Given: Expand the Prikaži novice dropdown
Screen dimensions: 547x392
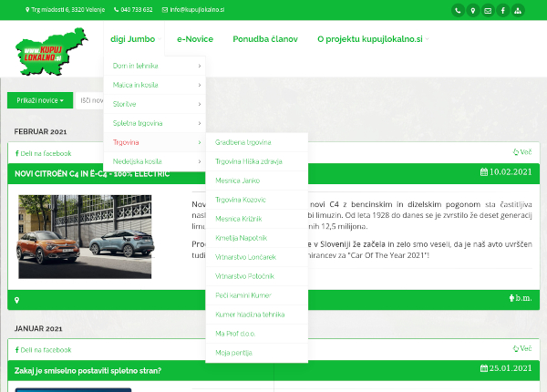Looking at the screenshot, I should 40,100.
